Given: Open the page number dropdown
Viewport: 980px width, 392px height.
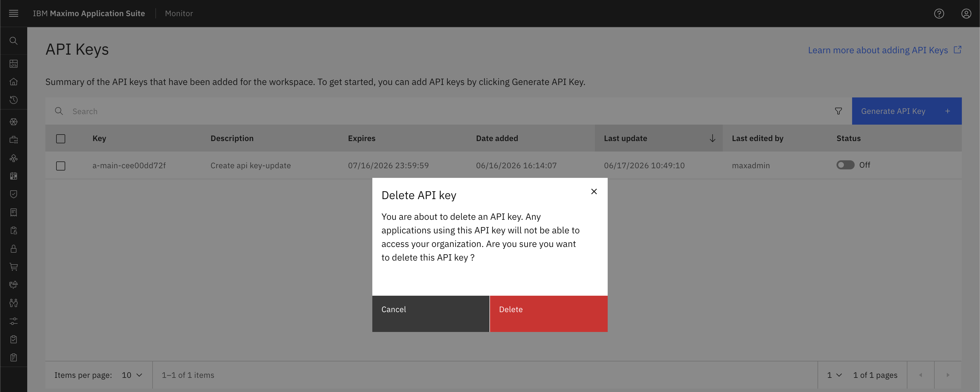Looking at the screenshot, I should [x=834, y=375].
